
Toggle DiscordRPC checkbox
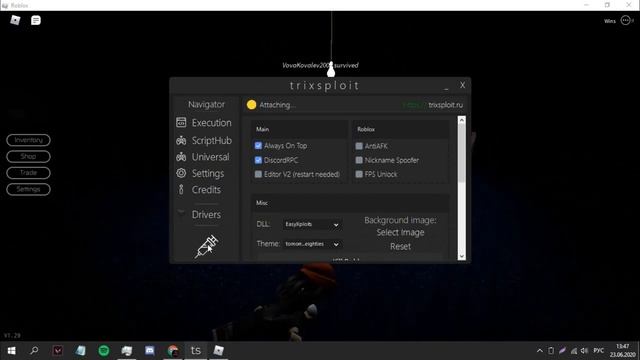pos(258,160)
